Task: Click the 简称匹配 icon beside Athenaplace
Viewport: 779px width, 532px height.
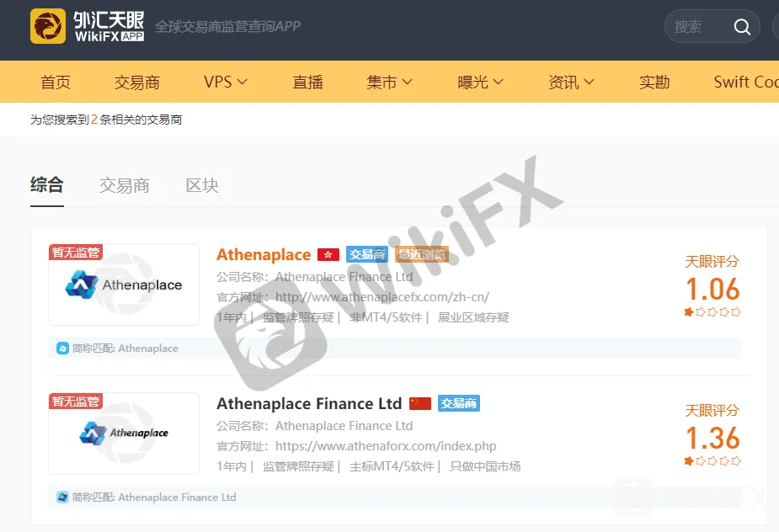Action: (62, 348)
